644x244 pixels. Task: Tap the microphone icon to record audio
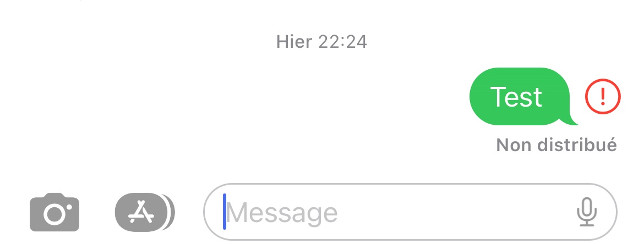[587, 212]
